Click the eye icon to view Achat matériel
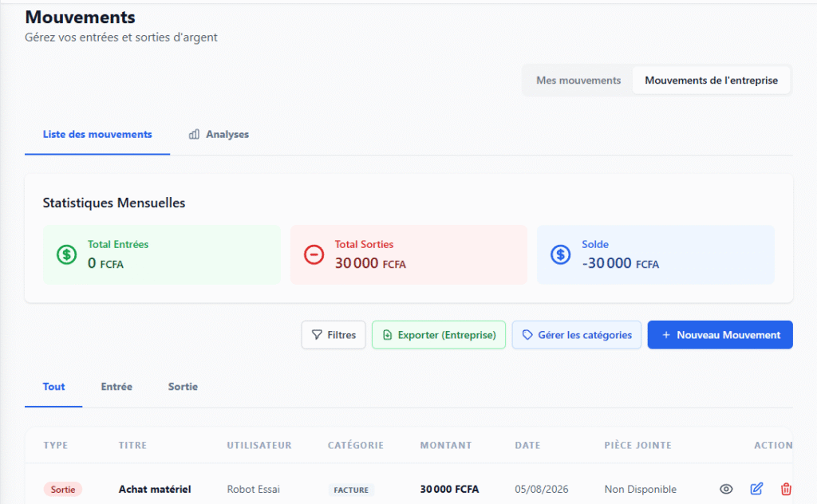 click(x=726, y=489)
